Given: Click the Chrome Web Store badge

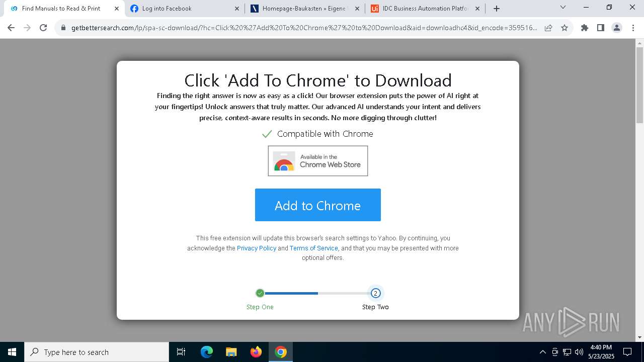Looking at the screenshot, I should [317, 161].
